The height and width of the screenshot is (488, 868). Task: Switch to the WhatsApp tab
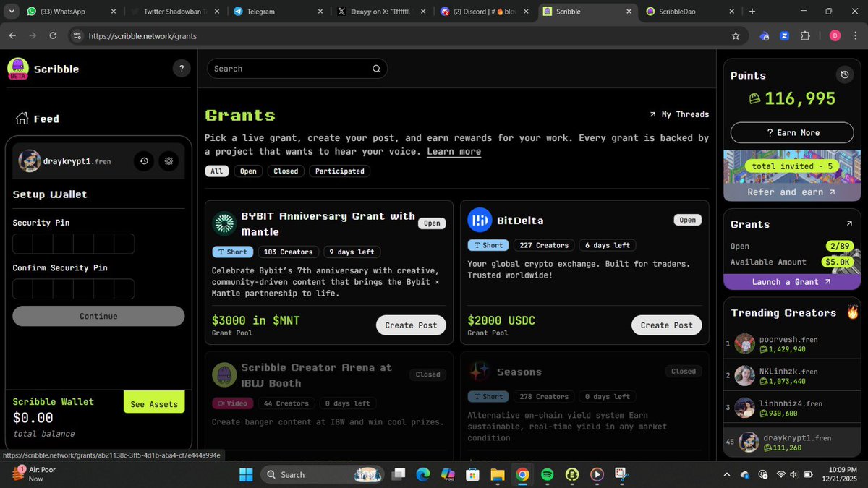coord(71,12)
